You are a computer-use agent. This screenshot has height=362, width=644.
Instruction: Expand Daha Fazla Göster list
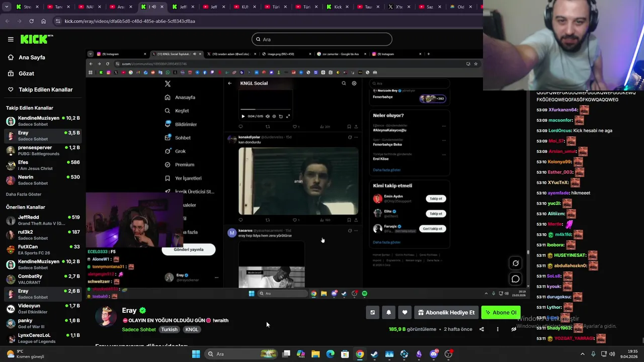[x=24, y=194]
